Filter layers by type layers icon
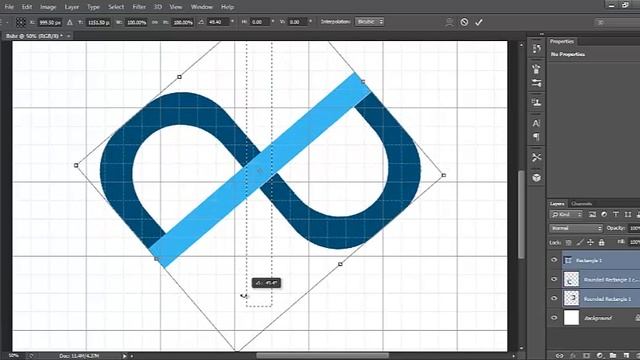 click(616, 214)
